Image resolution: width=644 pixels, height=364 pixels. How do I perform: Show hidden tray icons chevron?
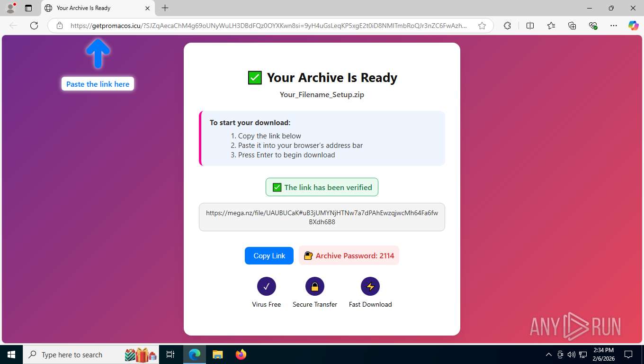[x=548, y=355]
